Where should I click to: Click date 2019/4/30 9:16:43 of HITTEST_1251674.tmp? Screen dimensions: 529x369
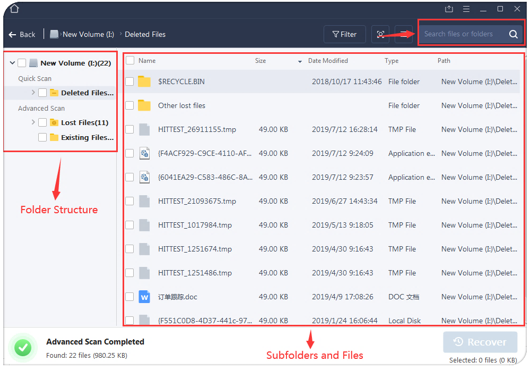(x=342, y=249)
